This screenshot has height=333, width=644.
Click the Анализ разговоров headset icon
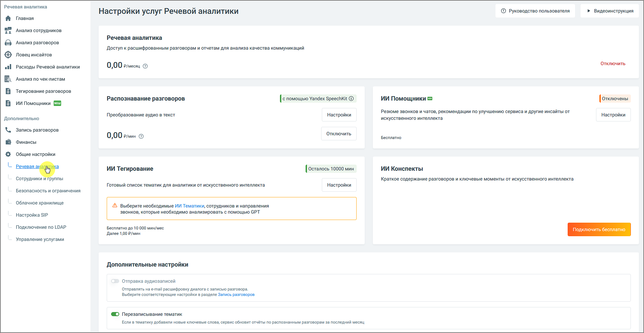click(8, 43)
